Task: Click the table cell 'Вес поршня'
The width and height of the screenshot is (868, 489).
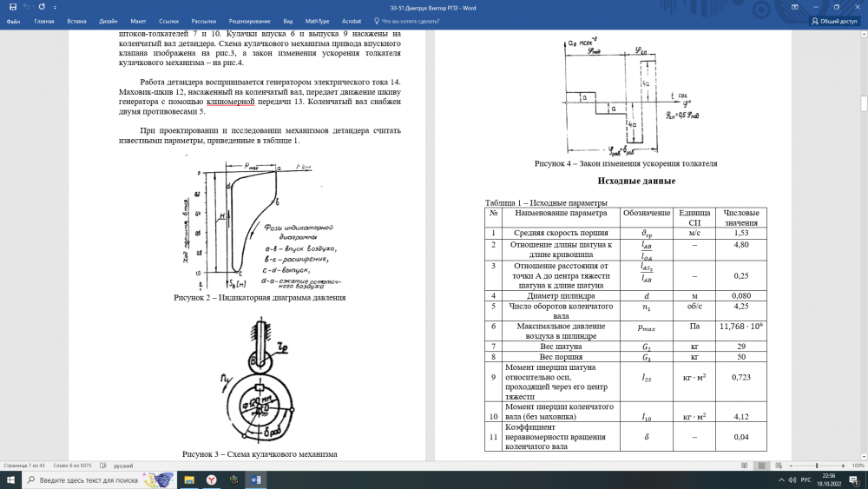Action: (x=561, y=357)
